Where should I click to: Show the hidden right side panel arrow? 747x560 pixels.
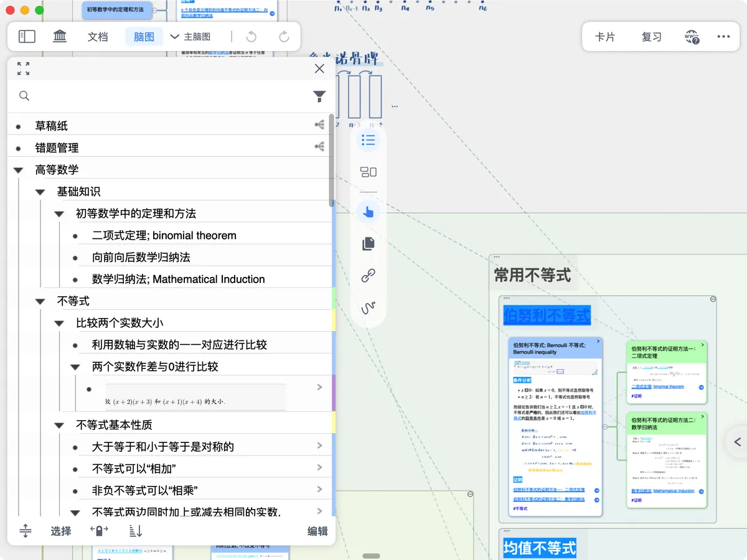[738, 442]
